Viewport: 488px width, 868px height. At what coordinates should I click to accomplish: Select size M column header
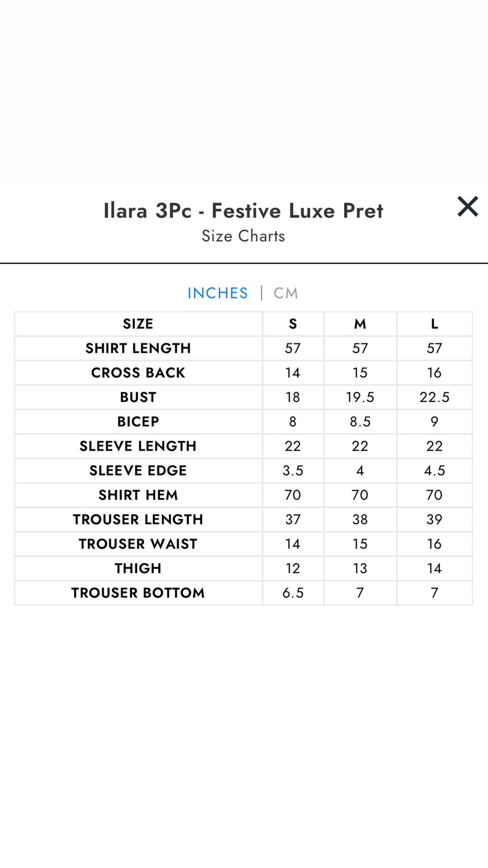coord(360,323)
